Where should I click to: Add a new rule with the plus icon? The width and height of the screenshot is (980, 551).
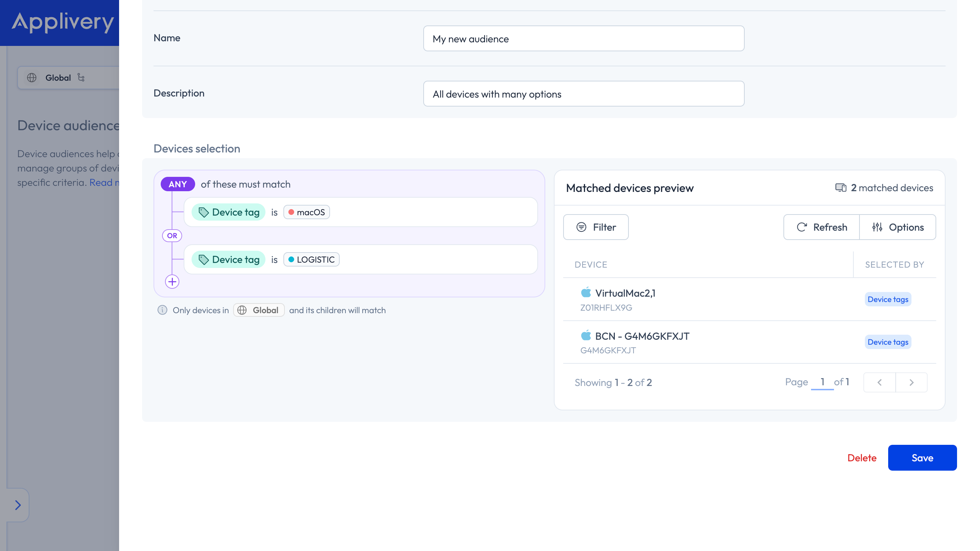tap(172, 282)
